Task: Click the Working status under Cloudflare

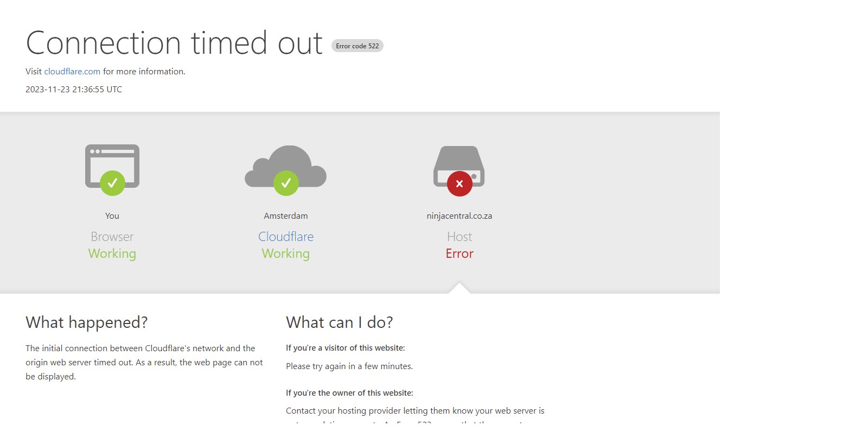Action: coord(286,254)
